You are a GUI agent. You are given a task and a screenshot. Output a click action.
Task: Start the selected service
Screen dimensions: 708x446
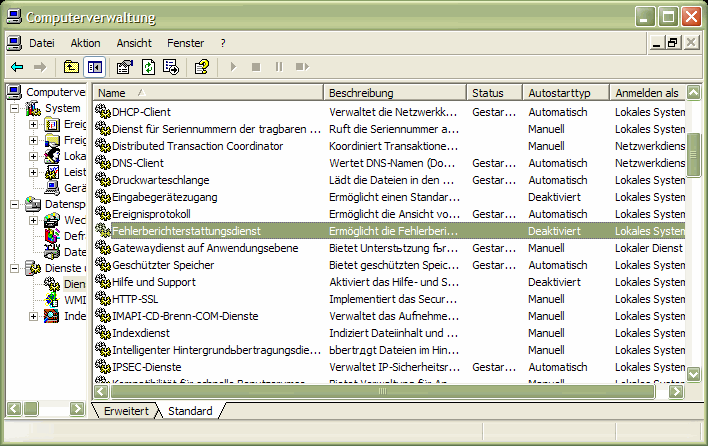(x=233, y=67)
